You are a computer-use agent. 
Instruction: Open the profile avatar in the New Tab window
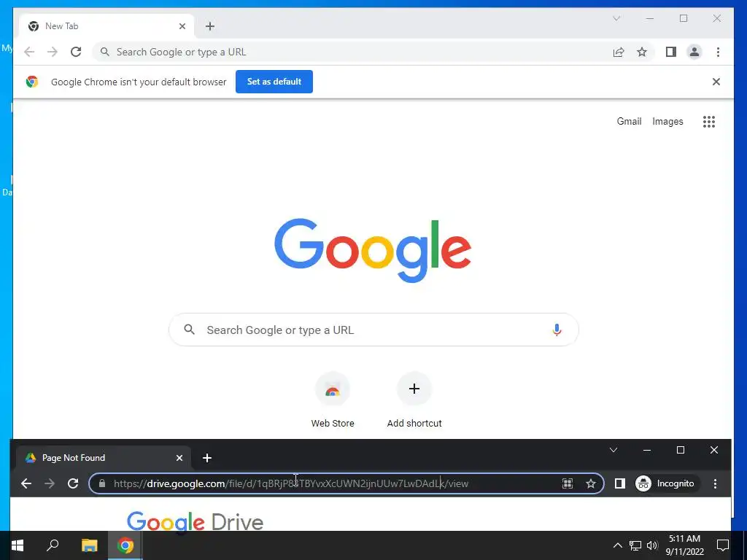pyautogui.click(x=694, y=52)
